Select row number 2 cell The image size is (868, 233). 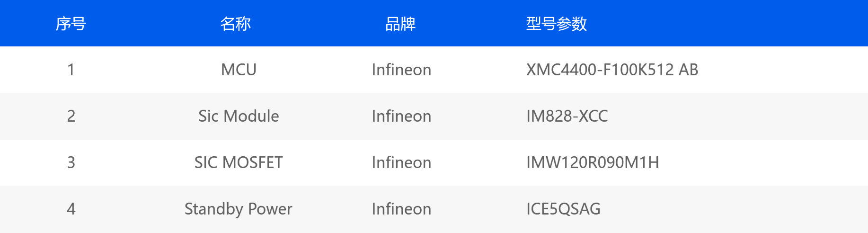pyautogui.click(x=71, y=116)
